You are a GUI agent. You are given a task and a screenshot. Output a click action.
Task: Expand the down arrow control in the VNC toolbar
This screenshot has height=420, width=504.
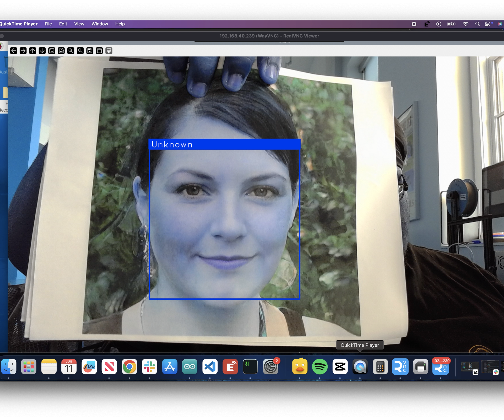42,51
